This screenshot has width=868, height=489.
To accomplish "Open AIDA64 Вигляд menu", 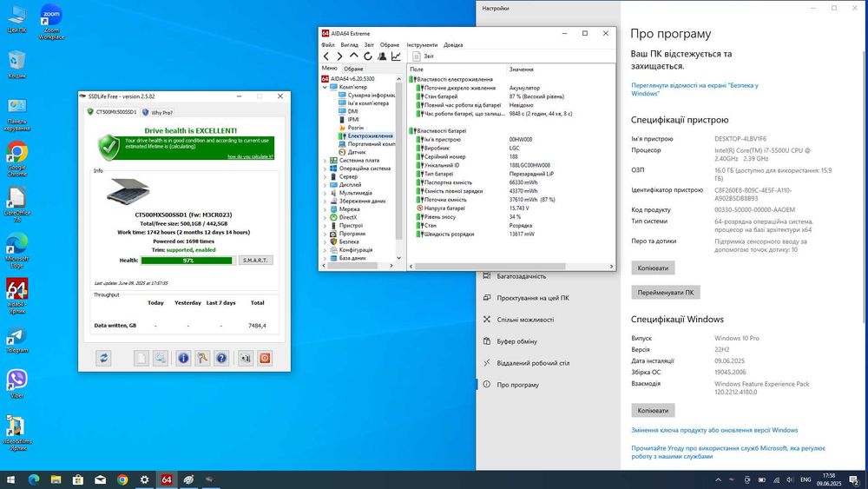I will tap(349, 45).
